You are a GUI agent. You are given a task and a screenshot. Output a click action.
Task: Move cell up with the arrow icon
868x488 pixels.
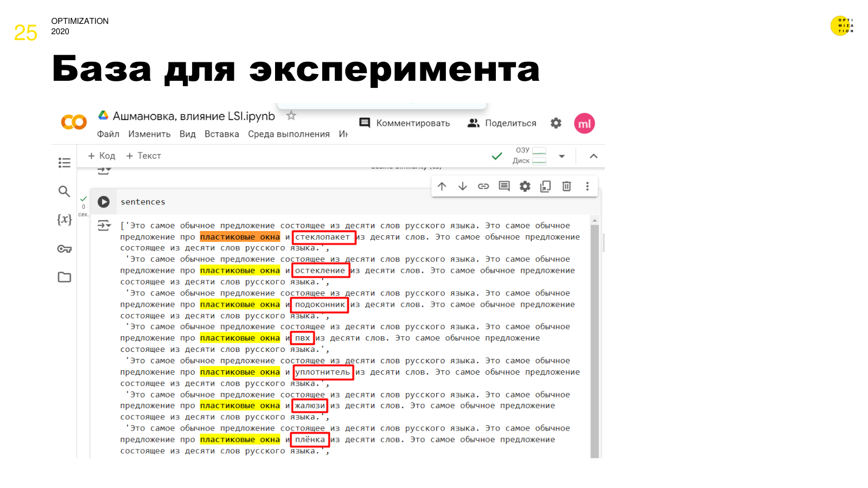click(x=442, y=187)
